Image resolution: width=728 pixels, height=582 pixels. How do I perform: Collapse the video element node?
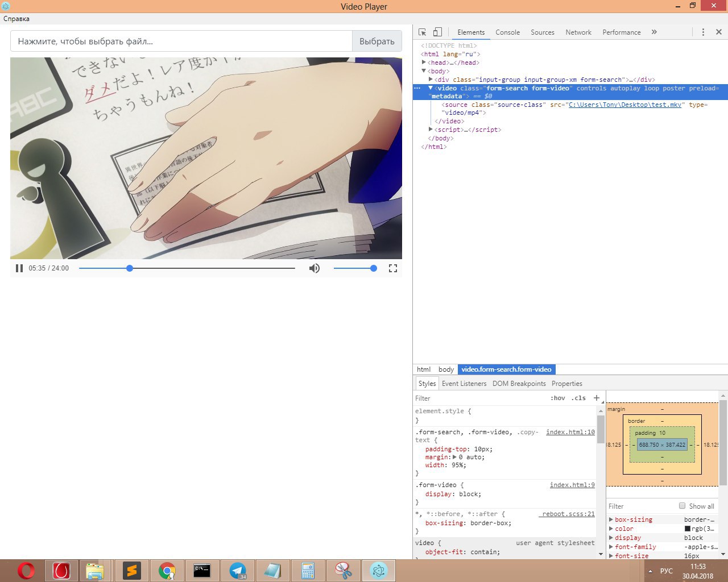431,88
